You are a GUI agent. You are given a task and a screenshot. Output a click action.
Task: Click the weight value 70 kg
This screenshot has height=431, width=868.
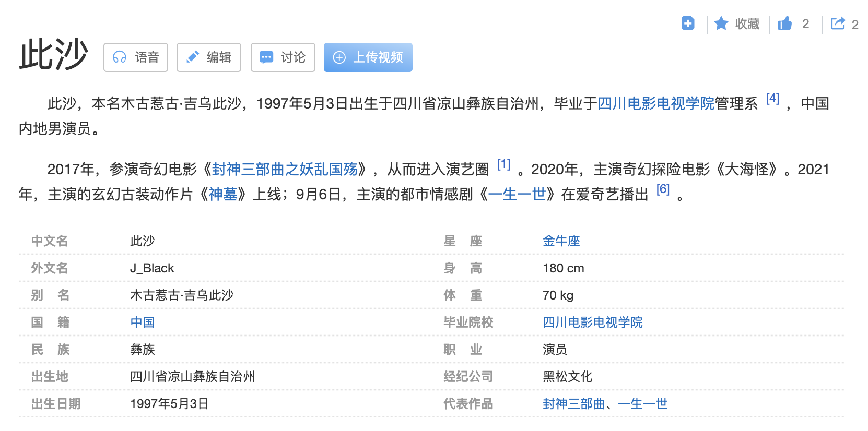pos(558,295)
